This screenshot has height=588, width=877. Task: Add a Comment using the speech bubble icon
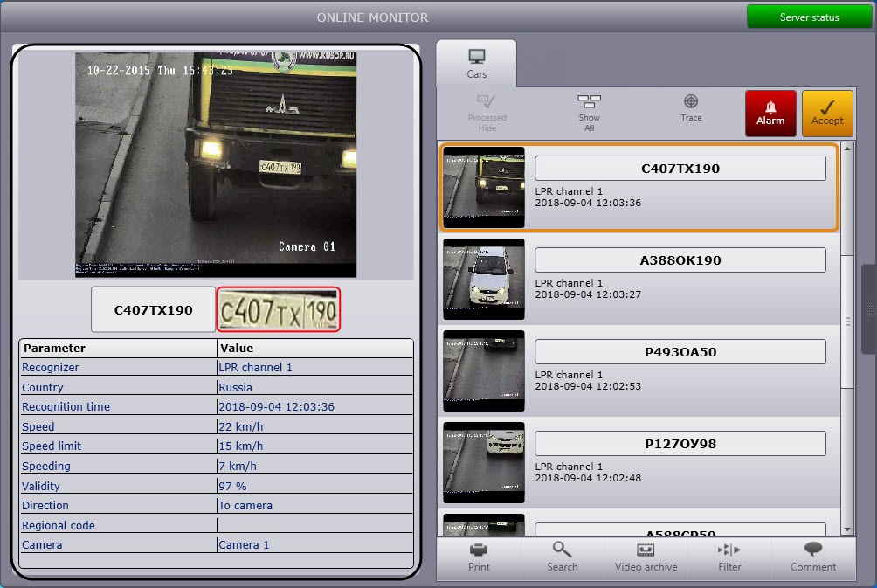(813, 550)
